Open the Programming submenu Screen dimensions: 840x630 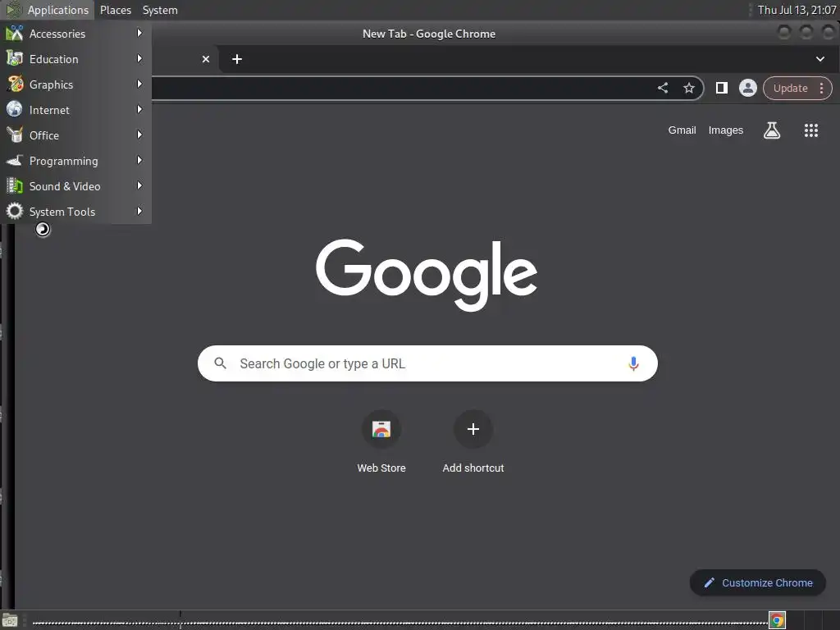pyautogui.click(x=75, y=161)
